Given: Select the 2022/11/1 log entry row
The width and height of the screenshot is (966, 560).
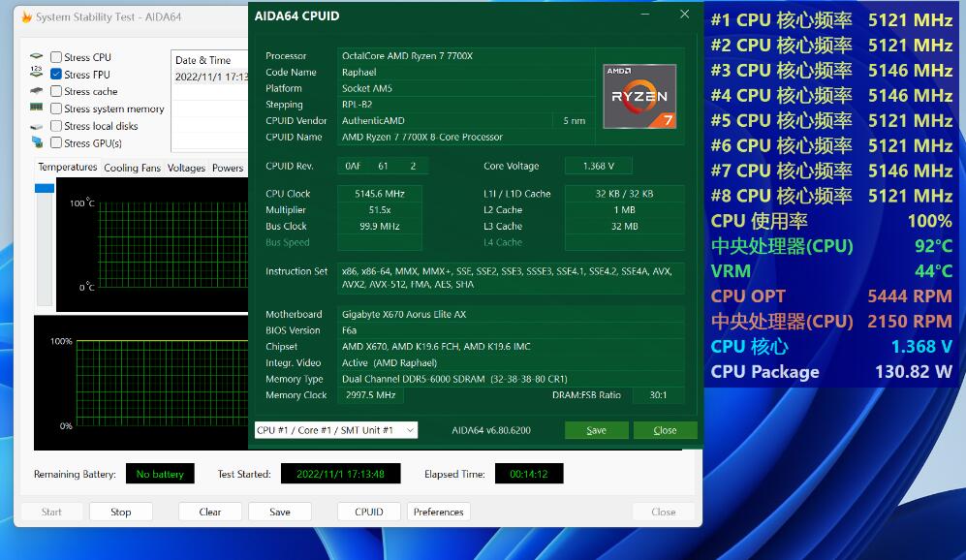Looking at the screenshot, I should pyautogui.click(x=210, y=77).
